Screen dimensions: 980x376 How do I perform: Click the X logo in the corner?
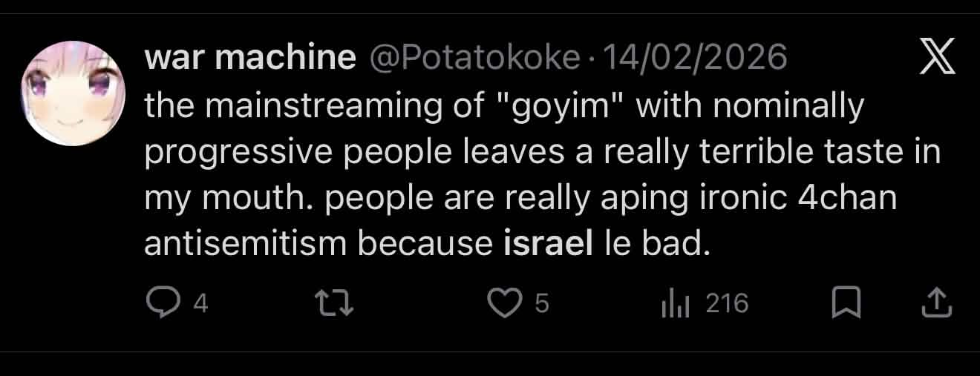(938, 59)
